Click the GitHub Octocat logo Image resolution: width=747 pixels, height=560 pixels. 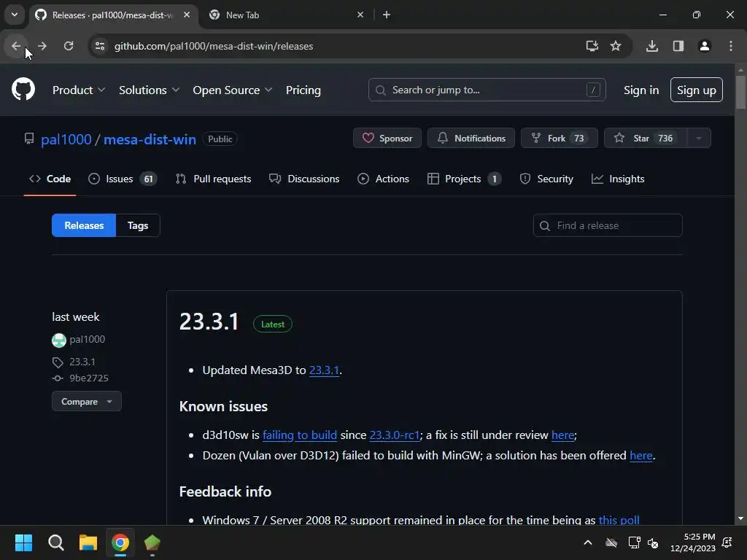point(23,89)
